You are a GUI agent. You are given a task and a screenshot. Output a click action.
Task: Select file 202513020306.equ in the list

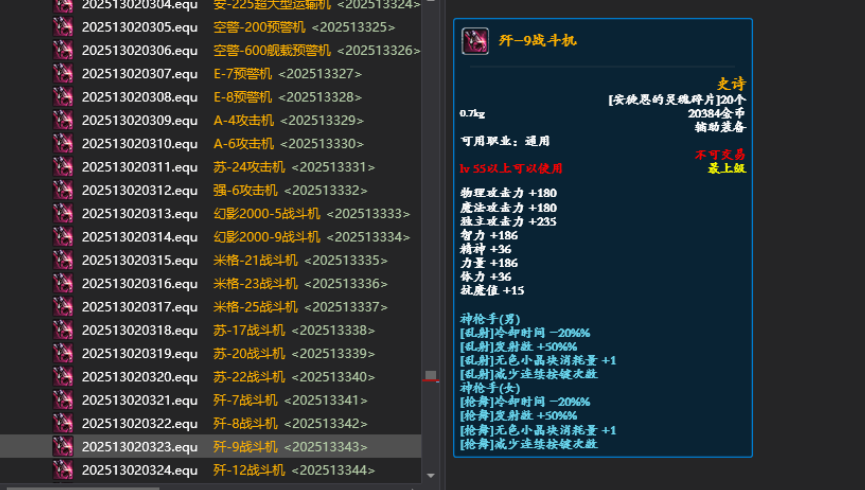pyautogui.click(x=140, y=50)
